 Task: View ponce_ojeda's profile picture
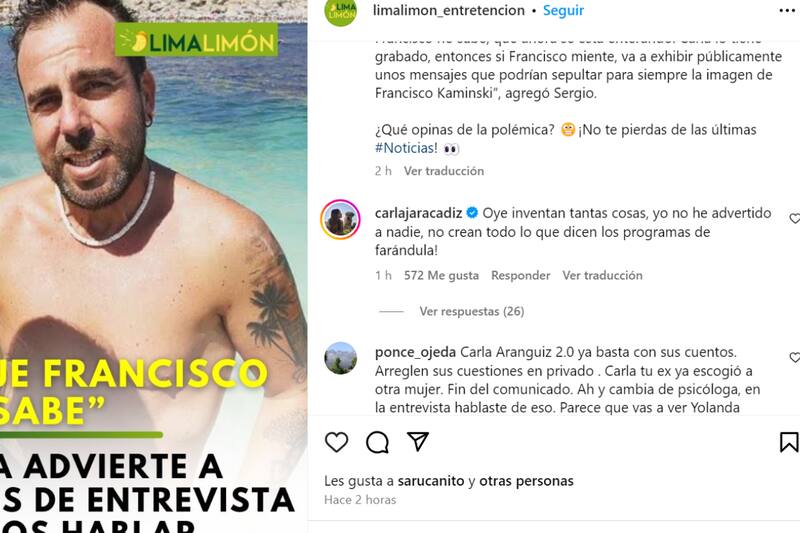click(x=340, y=358)
